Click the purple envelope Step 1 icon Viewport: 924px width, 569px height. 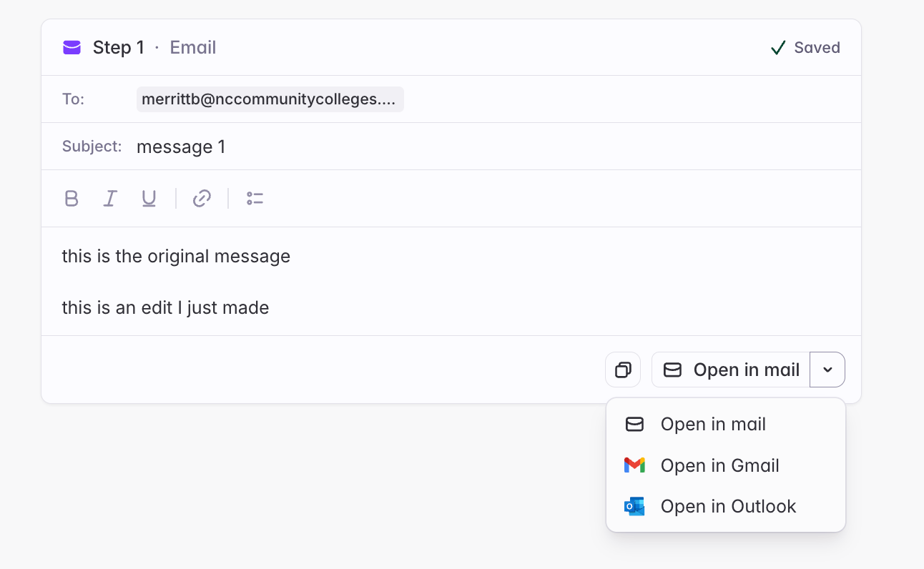72,48
